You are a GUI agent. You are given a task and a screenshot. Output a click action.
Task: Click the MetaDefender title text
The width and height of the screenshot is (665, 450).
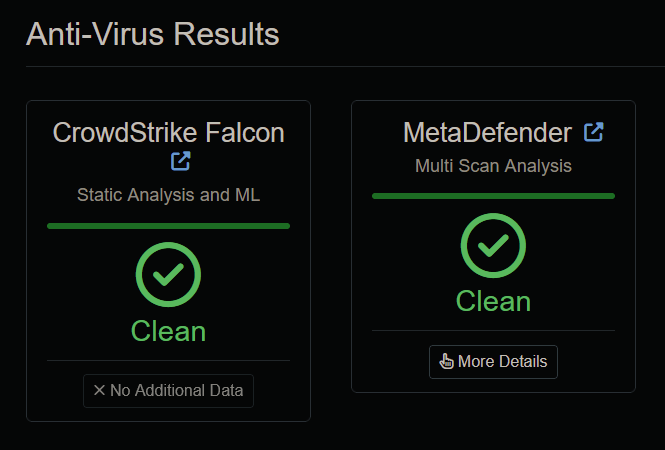[x=487, y=132]
